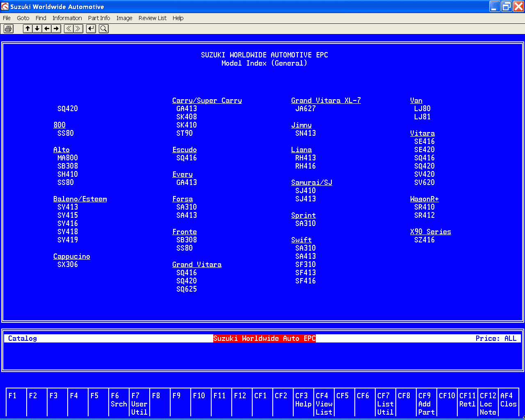Viewport: 525px width, 420px height.
Task: Click the printer icon in the toolbar
Action: [9, 29]
